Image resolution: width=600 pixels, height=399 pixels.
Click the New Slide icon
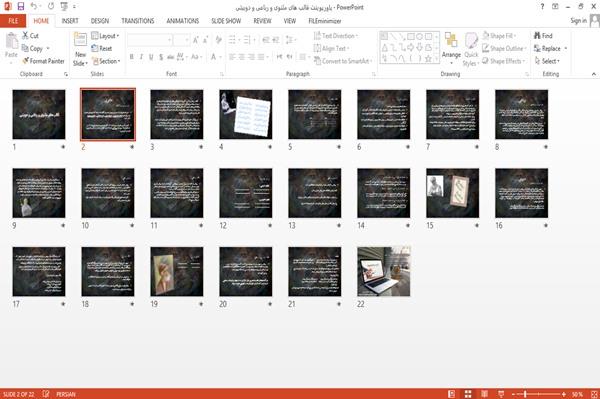80,40
